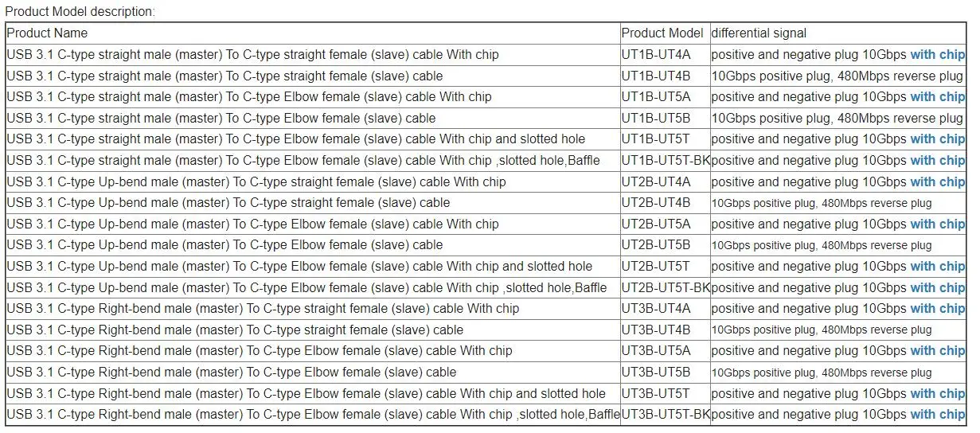
Task: Click 'with chip' link for UT2B-UT5T-BK
Action: click(937, 288)
